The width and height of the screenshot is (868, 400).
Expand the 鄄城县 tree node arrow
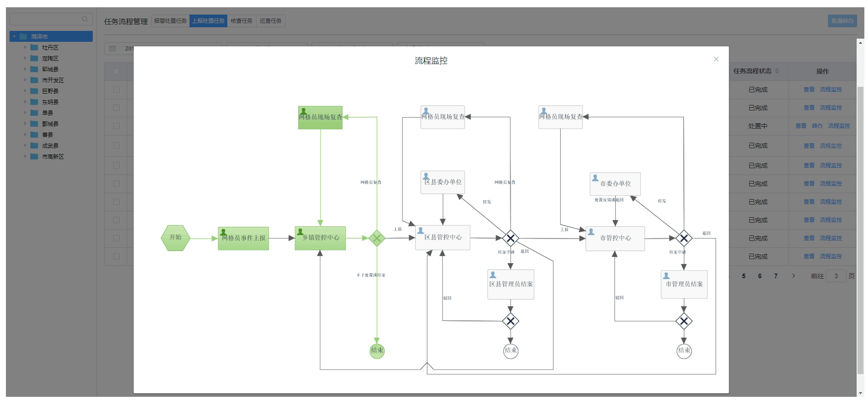coord(25,124)
